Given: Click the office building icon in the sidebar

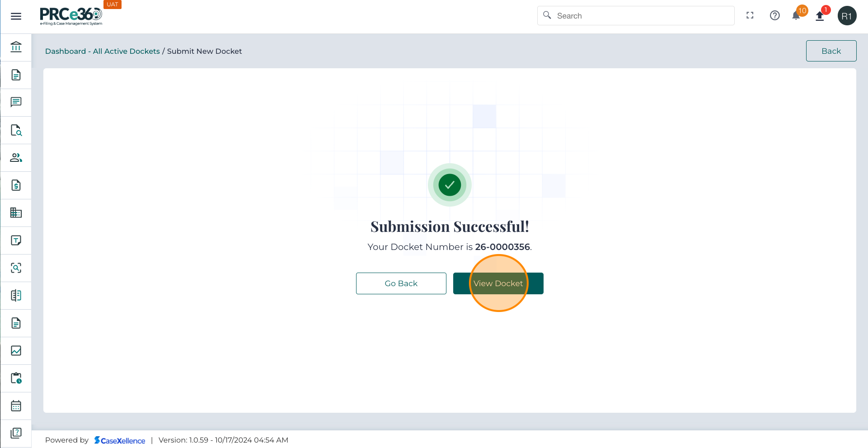Looking at the screenshot, I should tap(16, 213).
